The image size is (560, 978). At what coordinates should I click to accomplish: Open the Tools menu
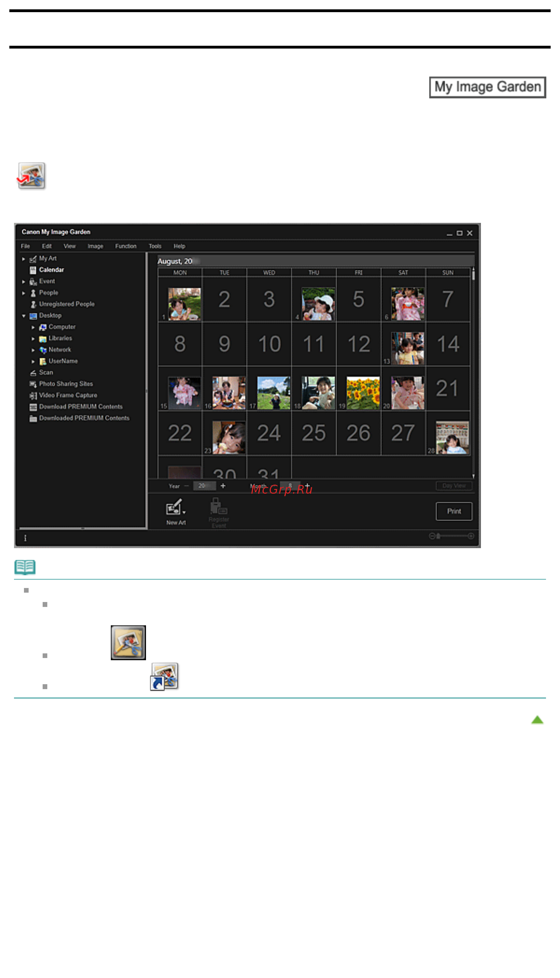155,246
